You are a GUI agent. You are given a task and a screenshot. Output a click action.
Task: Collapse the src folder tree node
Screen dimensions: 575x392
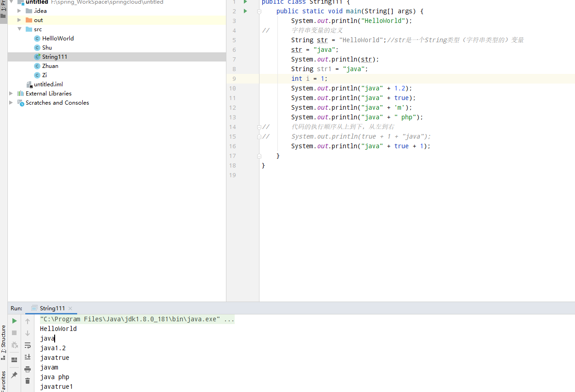[19, 29]
